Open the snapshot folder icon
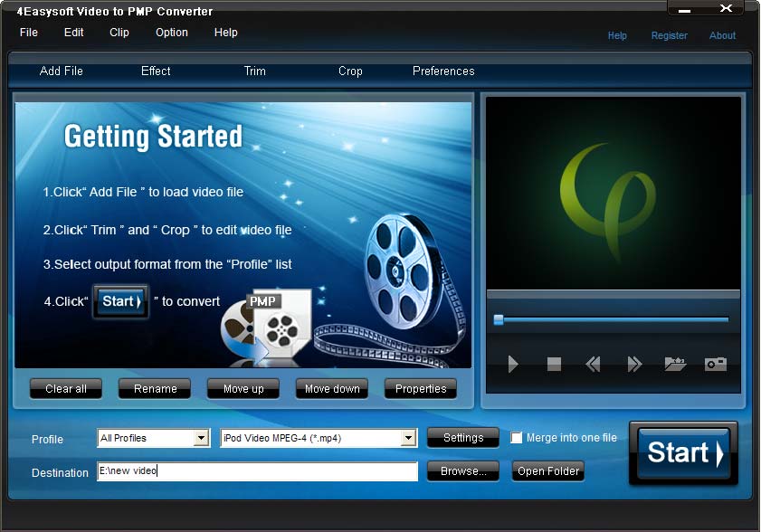 pyautogui.click(x=674, y=364)
